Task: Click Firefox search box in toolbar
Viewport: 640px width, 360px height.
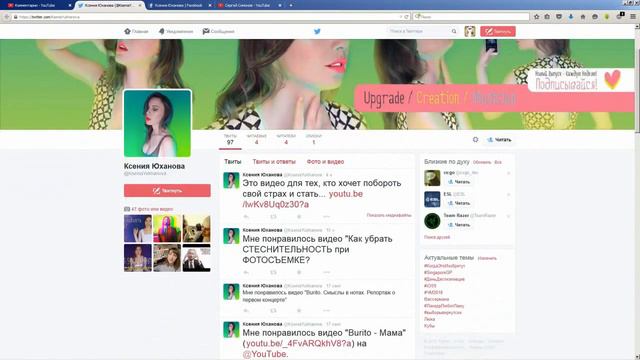Action: click(x=471, y=17)
